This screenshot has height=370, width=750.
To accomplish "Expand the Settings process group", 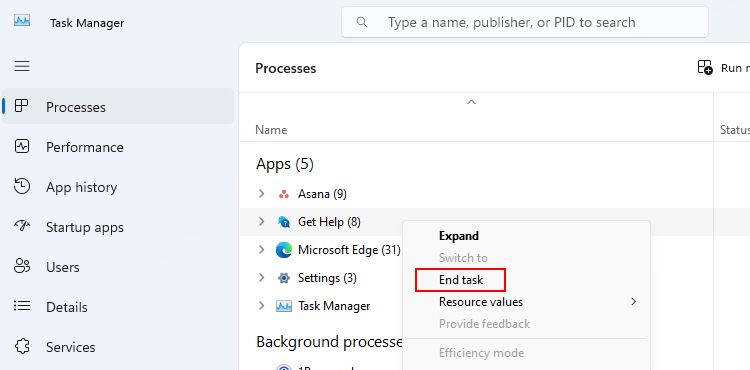I will click(261, 277).
